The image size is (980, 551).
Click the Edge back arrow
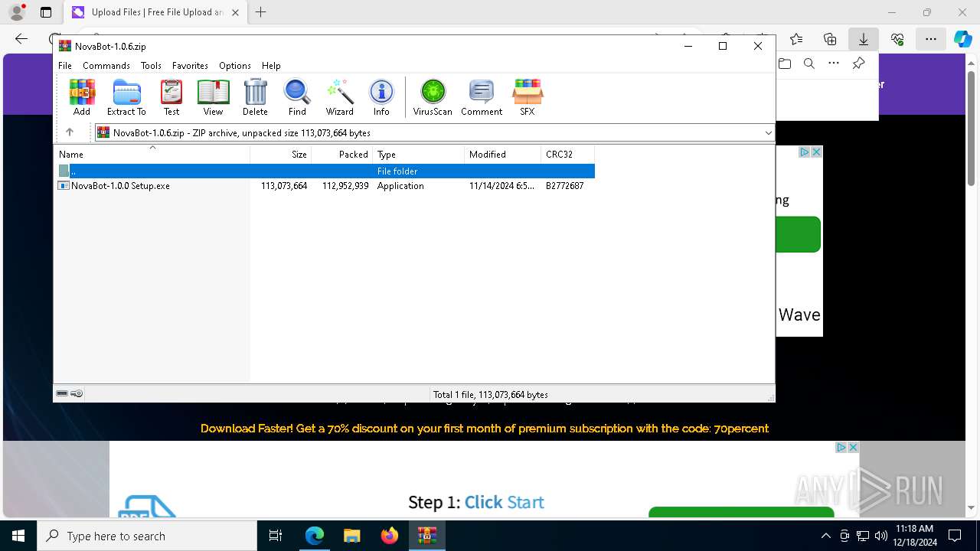click(21, 39)
